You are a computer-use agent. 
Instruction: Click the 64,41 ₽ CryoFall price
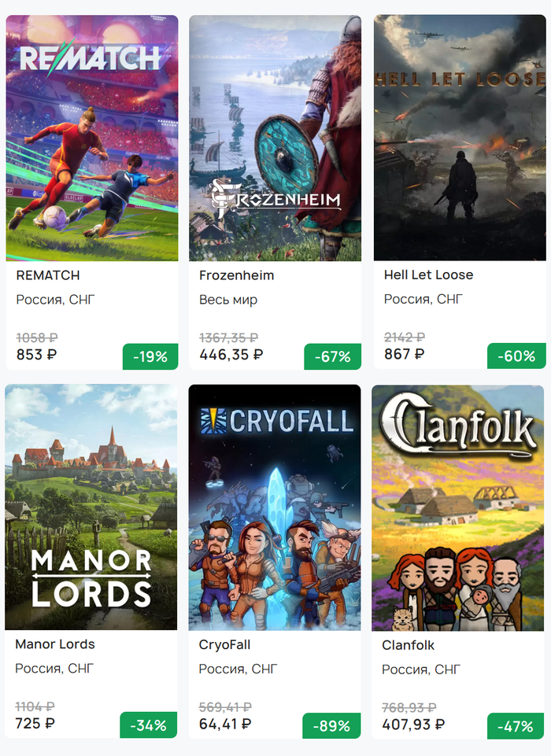(225, 723)
